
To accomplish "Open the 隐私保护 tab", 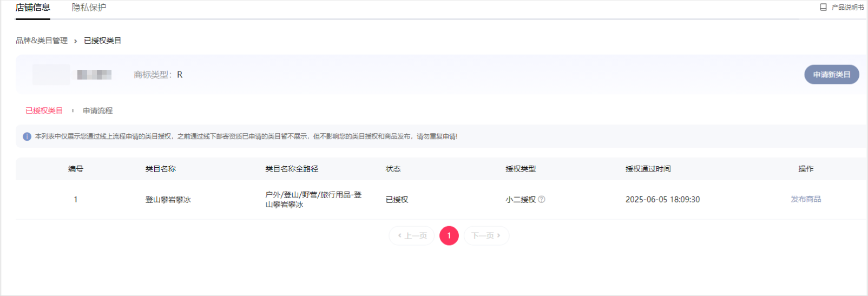I will [89, 8].
